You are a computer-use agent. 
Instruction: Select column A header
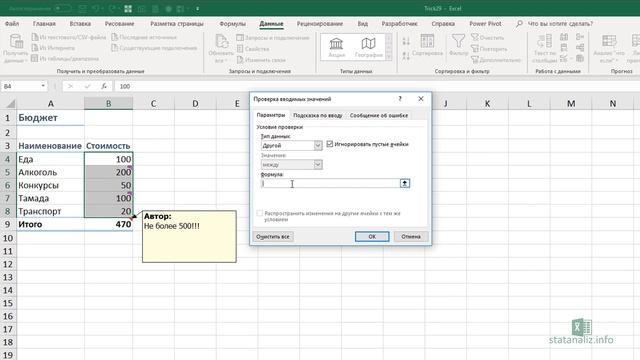51,104
